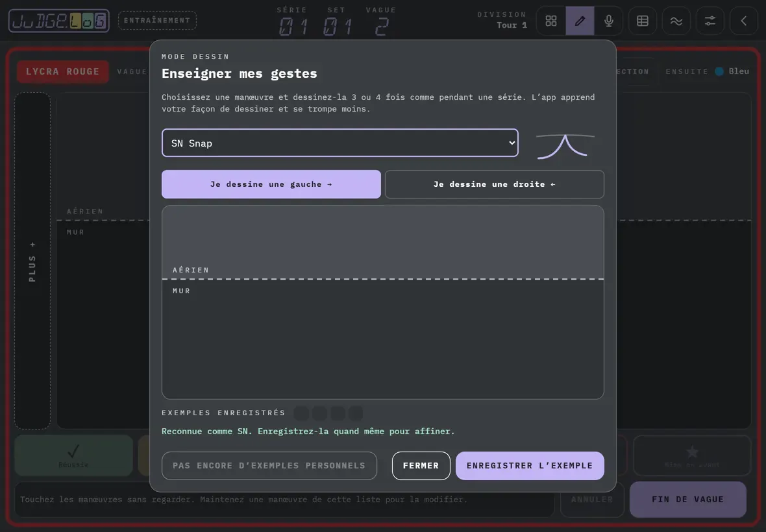This screenshot has width=766, height=532.
Task: Click "Enregistrer l'exemple" button
Action: pyautogui.click(x=530, y=466)
